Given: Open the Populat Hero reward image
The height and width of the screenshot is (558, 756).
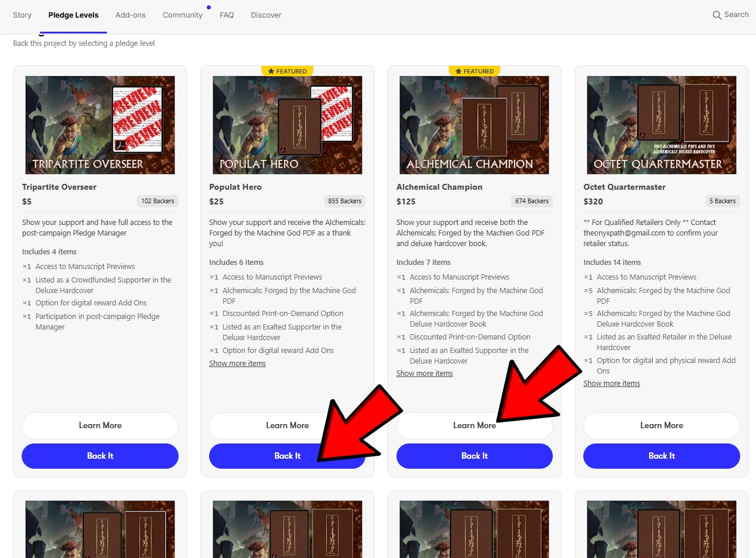Looking at the screenshot, I should 287,125.
